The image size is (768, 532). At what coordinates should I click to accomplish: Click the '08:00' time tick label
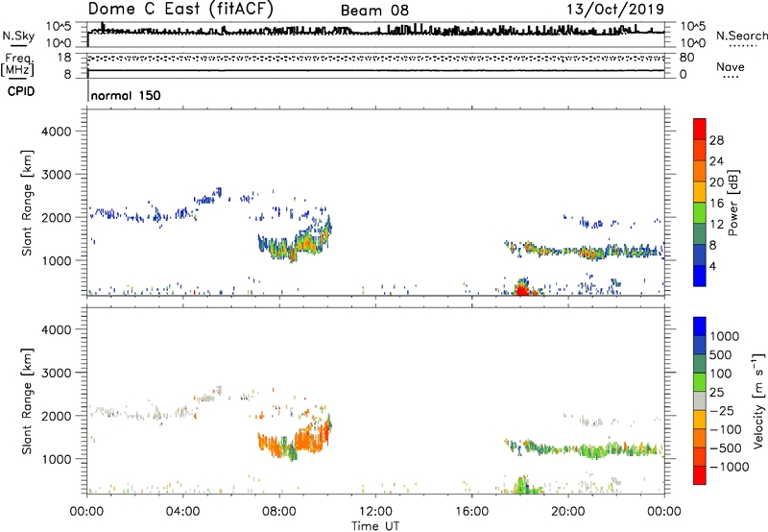pyautogui.click(x=279, y=512)
